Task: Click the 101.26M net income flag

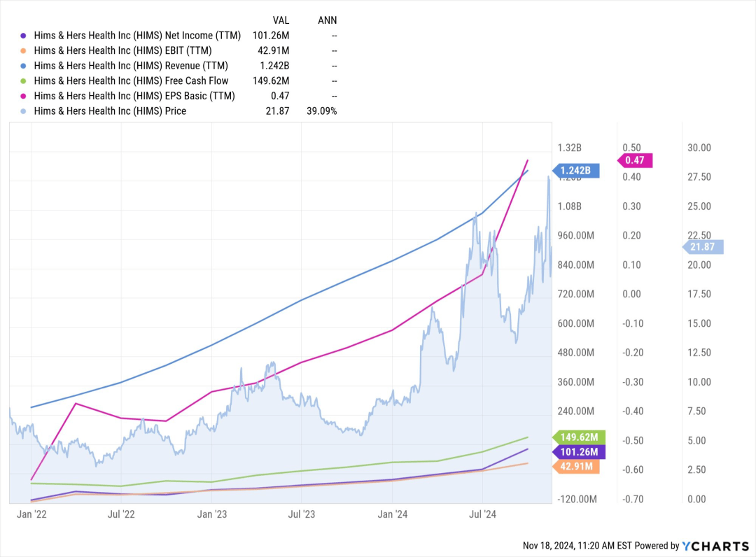Action: 579,452
